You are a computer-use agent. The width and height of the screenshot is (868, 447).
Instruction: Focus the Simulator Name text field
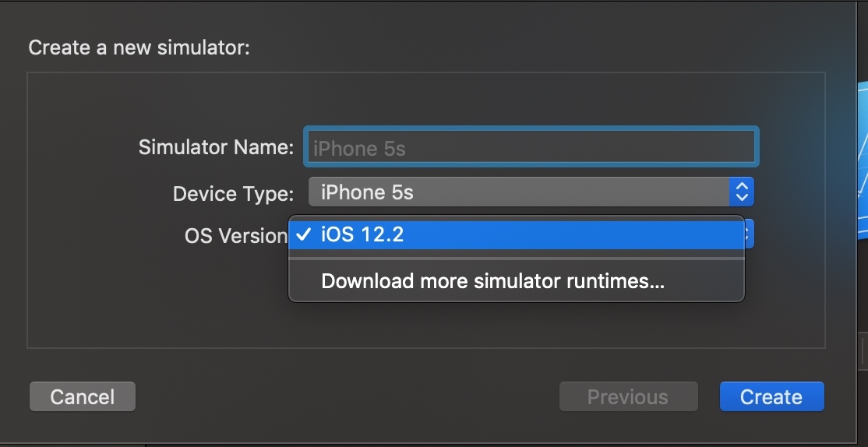coord(531,147)
